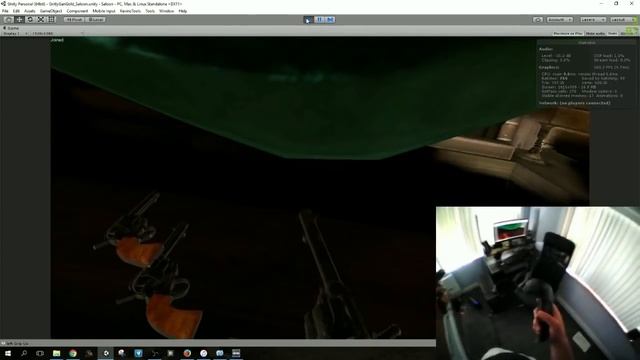Open the Edit menu
This screenshot has height=360, width=640.
[x=16, y=11]
